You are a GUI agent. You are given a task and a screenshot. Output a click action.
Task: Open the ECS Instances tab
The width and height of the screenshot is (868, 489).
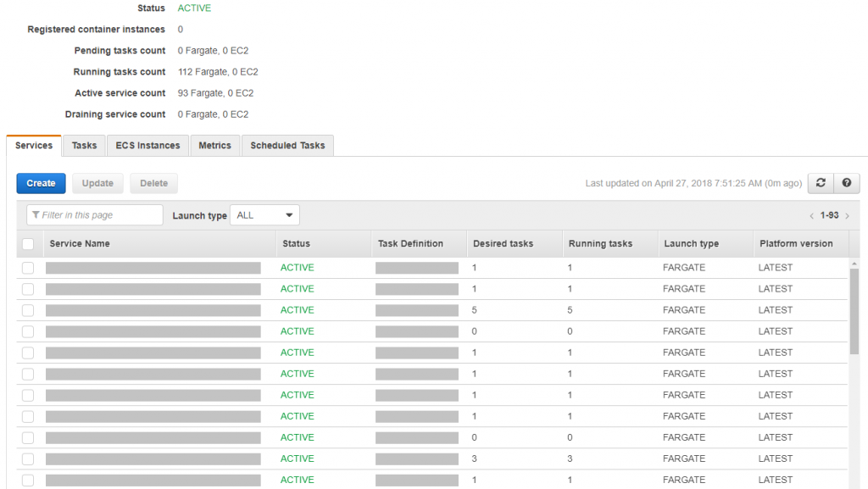147,145
